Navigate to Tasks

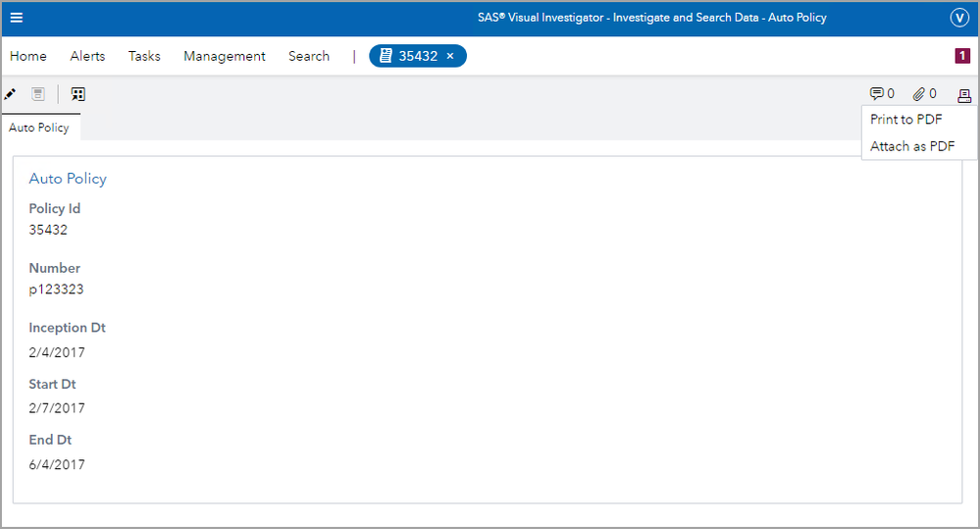click(144, 56)
